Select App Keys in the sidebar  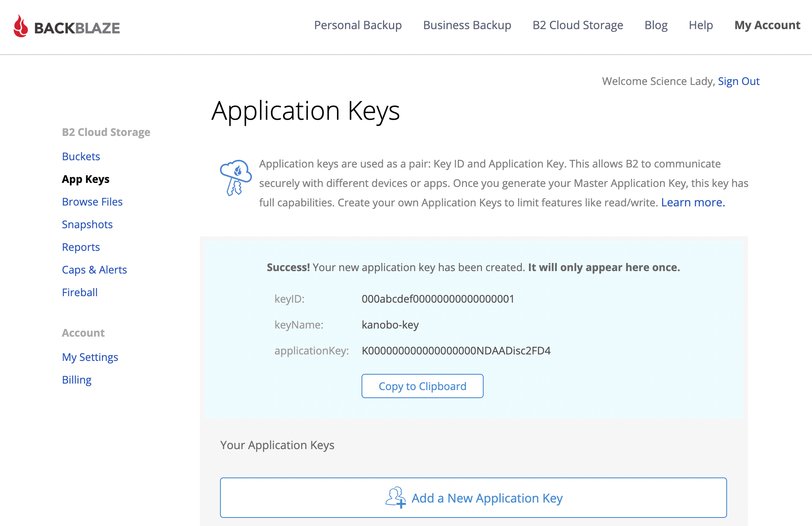coord(85,179)
